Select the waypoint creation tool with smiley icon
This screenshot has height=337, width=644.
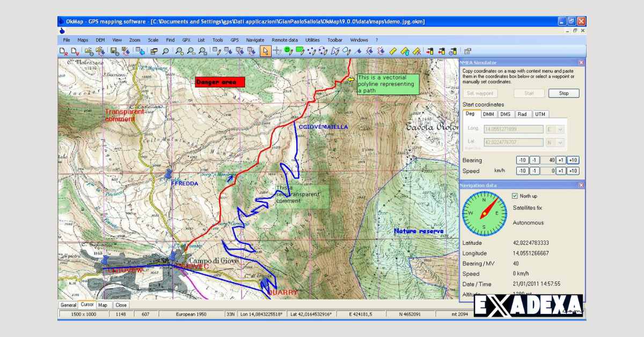(x=288, y=51)
